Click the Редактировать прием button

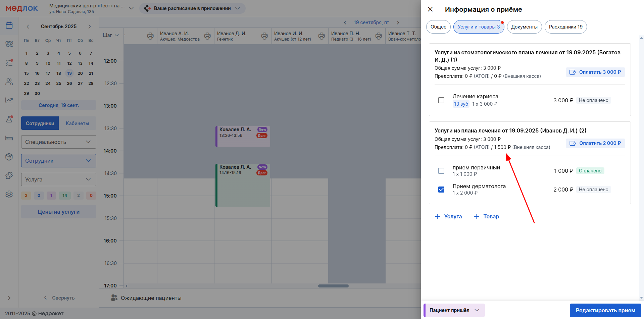[x=605, y=310]
